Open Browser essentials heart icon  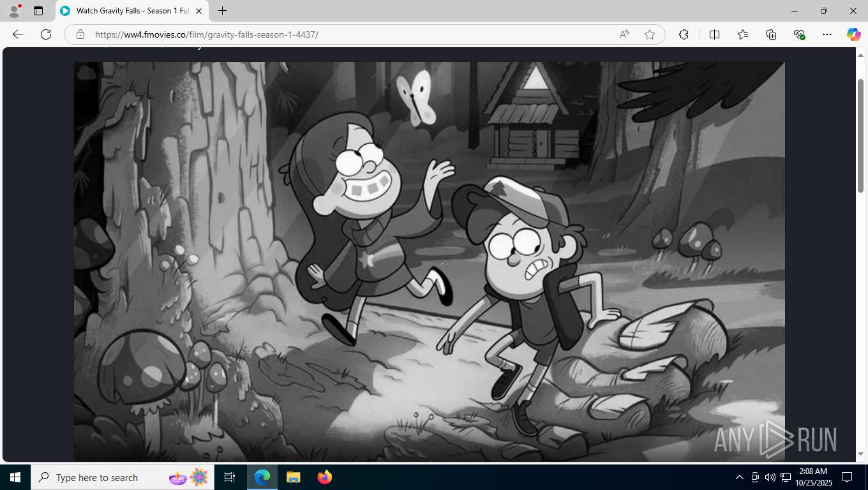tap(799, 34)
